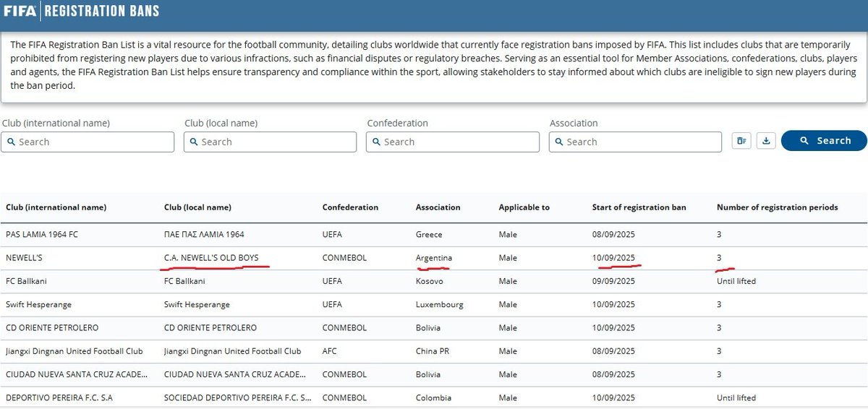Click the 'Association' column header
868x409 pixels.
(438, 207)
